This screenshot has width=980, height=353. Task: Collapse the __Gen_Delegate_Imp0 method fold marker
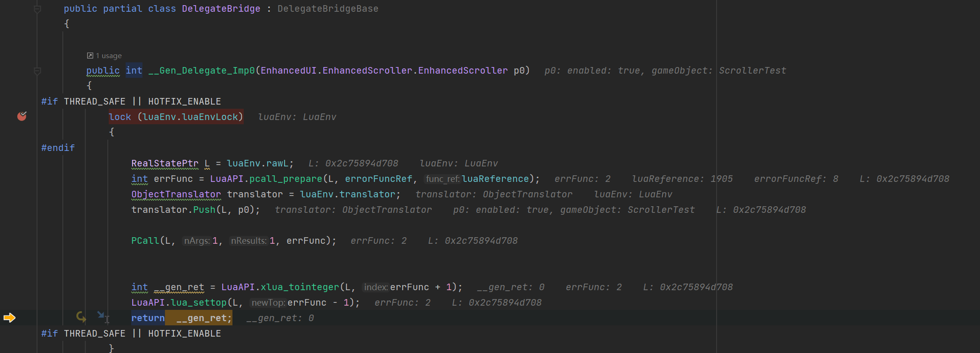tap(37, 71)
